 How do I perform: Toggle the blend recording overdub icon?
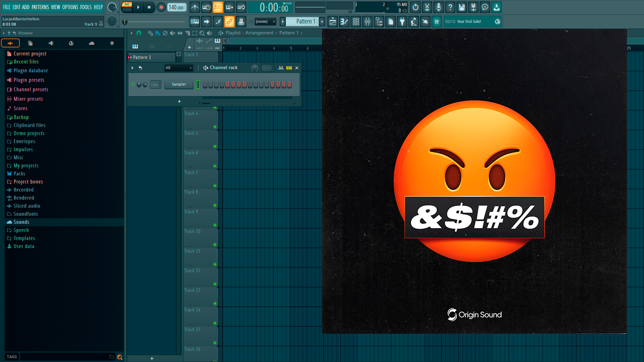click(230, 7)
